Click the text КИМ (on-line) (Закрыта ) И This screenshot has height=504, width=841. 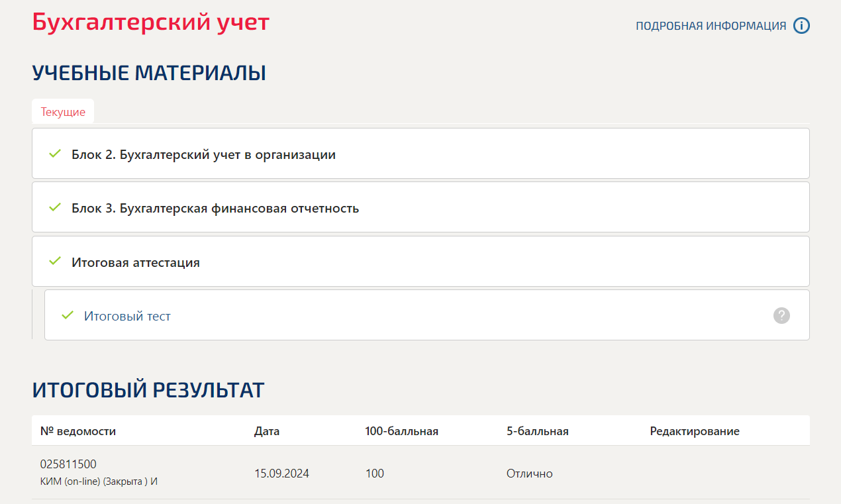coord(99,481)
